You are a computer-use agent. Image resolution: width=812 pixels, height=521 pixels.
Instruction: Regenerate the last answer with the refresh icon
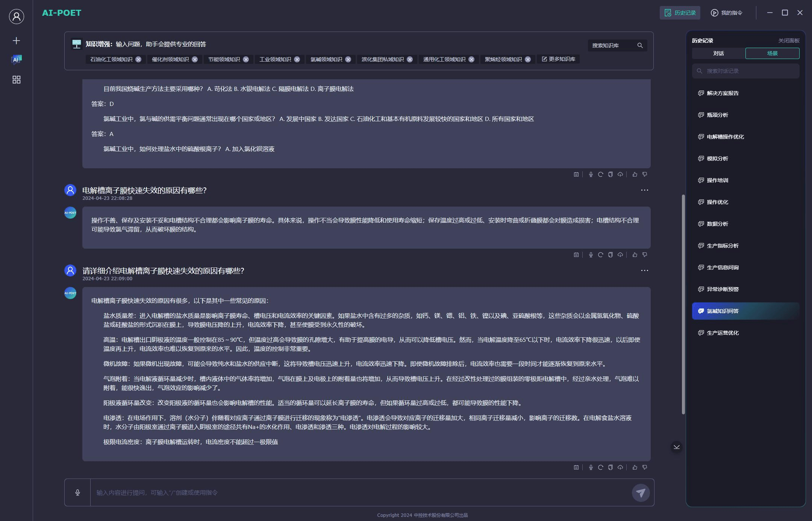pos(600,467)
